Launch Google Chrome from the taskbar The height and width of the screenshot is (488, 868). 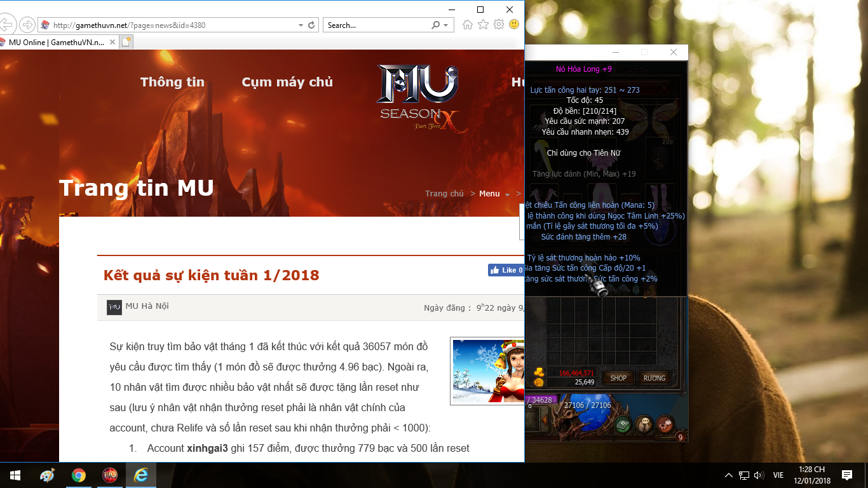79,475
